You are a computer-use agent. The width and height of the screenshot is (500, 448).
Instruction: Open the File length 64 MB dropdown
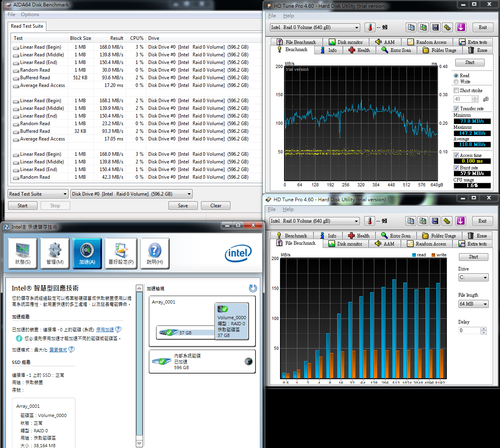pyautogui.click(x=473, y=304)
